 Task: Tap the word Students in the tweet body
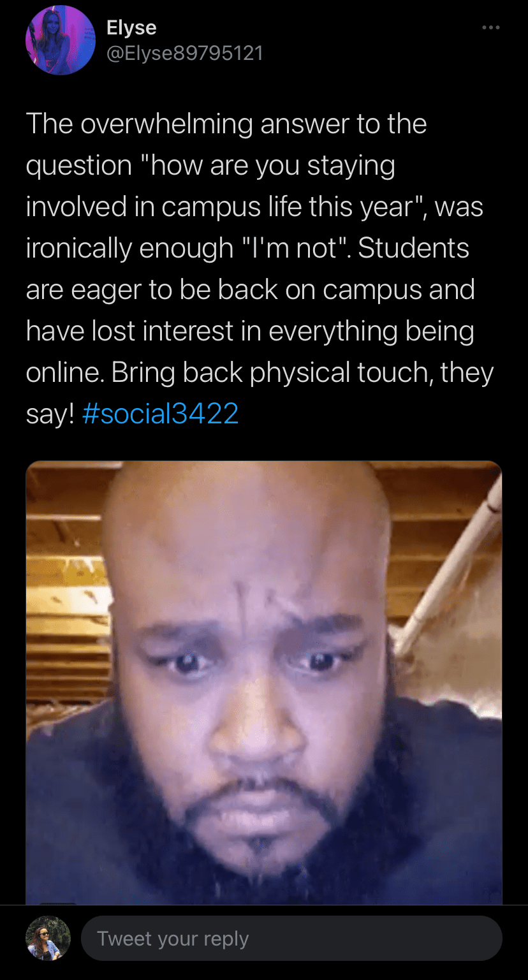pos(414,248)
